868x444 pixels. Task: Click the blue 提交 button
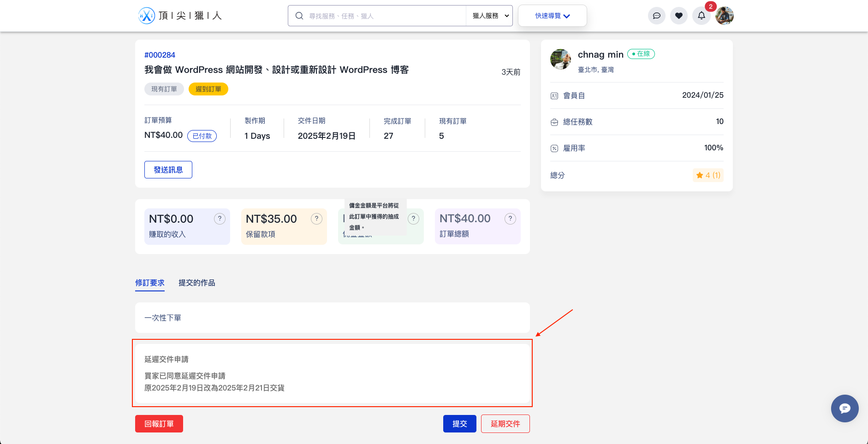[459, 424]
